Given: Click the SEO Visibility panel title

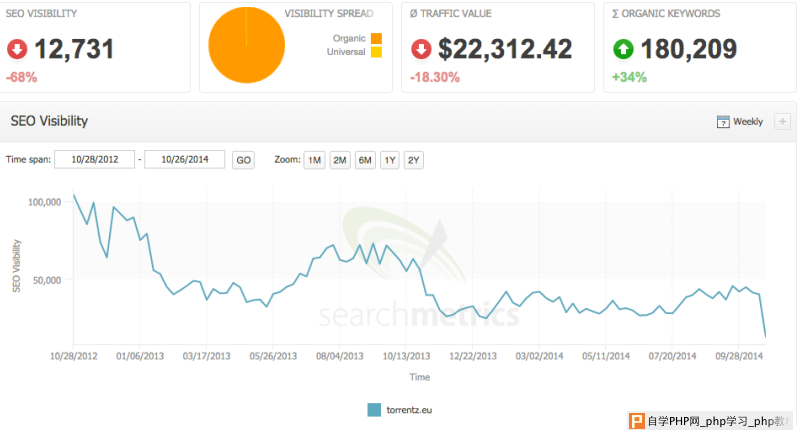Looking at the screenshot, I should [49, 121].
